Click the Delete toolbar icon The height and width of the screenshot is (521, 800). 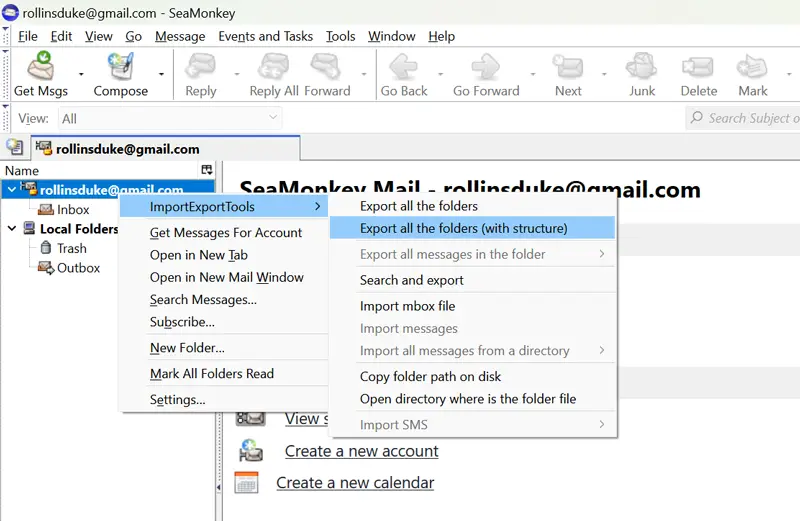[698, 67]
